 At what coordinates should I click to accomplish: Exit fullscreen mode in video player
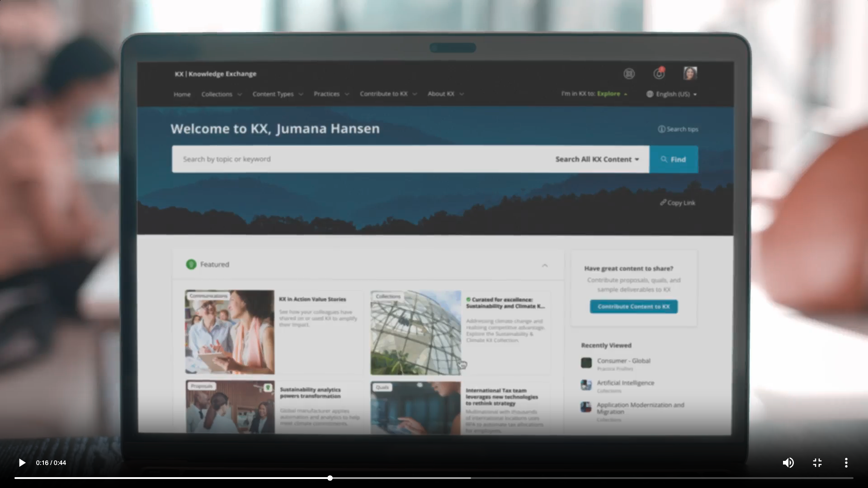click(x=817, y=463)
